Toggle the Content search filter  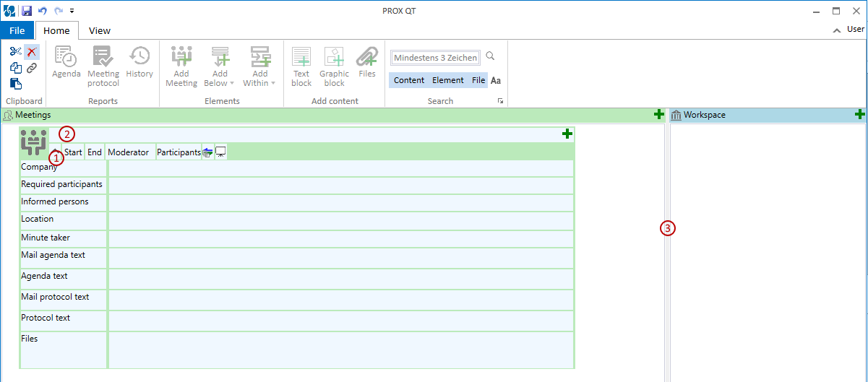point(409,80)
